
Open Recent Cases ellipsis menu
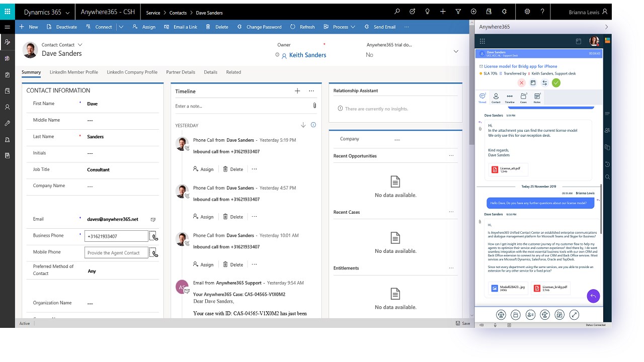click(x=451, y=212)
